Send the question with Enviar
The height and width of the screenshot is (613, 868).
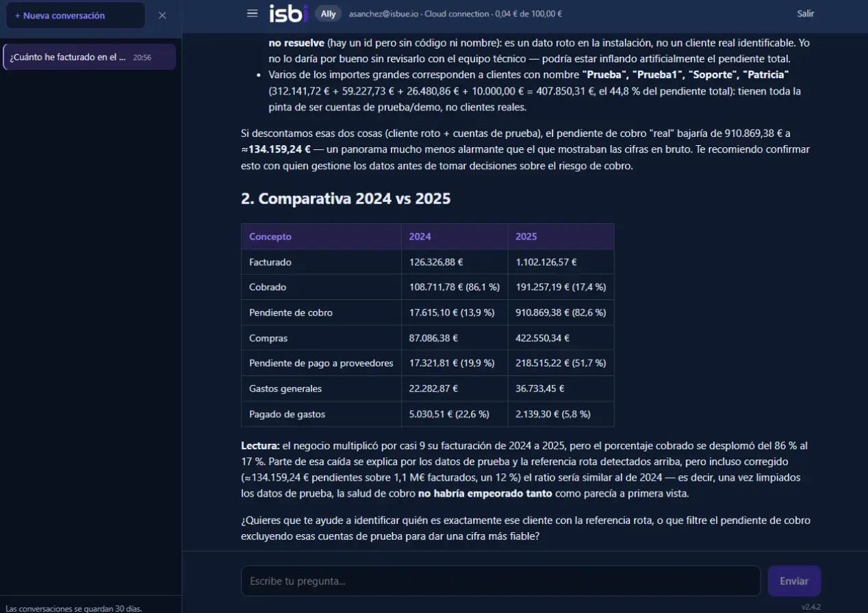(x=794, y=581)
